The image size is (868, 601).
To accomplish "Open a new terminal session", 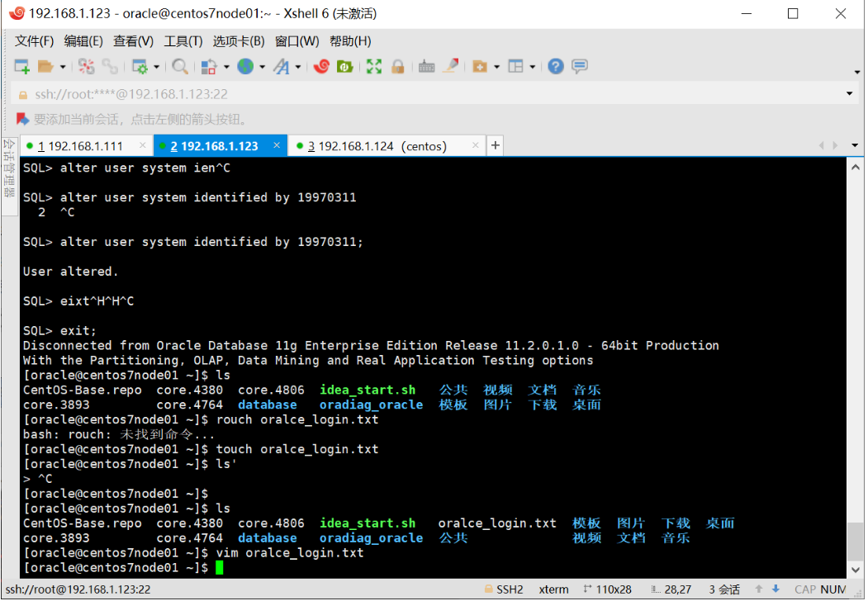I will (21, 66).
